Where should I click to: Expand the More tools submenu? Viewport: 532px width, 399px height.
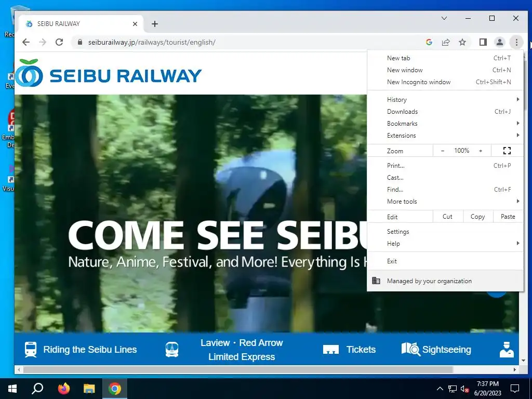tap(445, 201)
